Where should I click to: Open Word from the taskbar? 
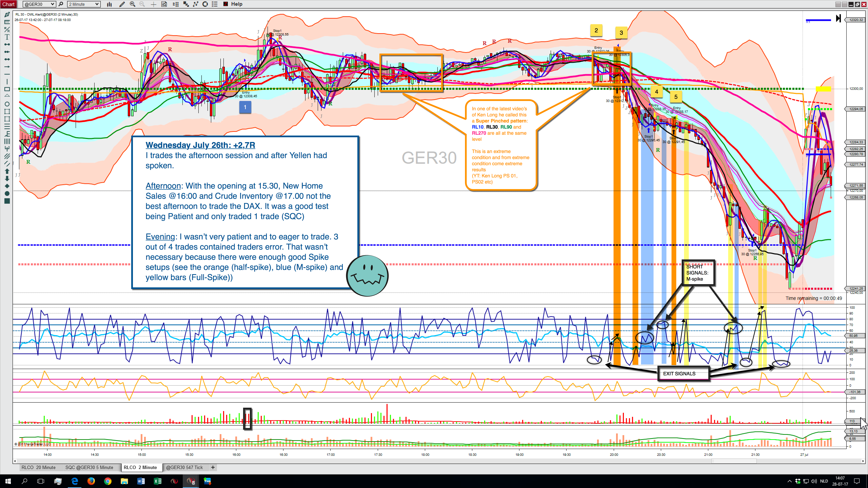pyautogui.click(x=141, y=481)
